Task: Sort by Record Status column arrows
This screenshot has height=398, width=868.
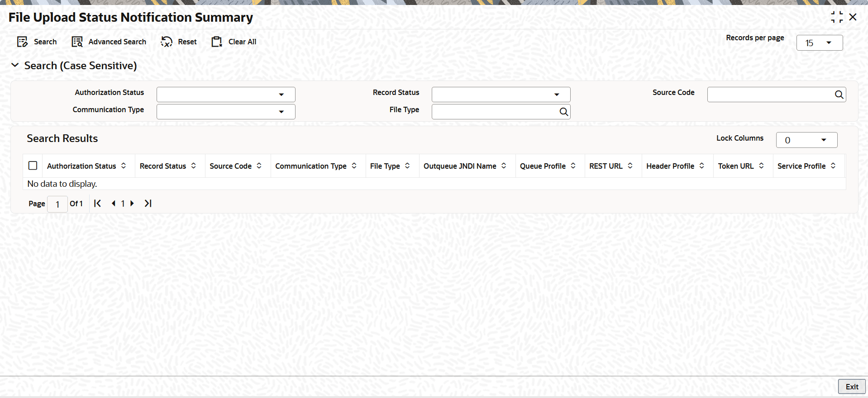Action: pos(194,166)
